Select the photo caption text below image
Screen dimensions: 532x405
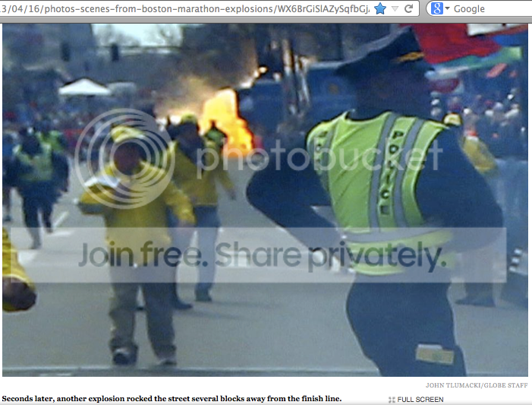172,398
